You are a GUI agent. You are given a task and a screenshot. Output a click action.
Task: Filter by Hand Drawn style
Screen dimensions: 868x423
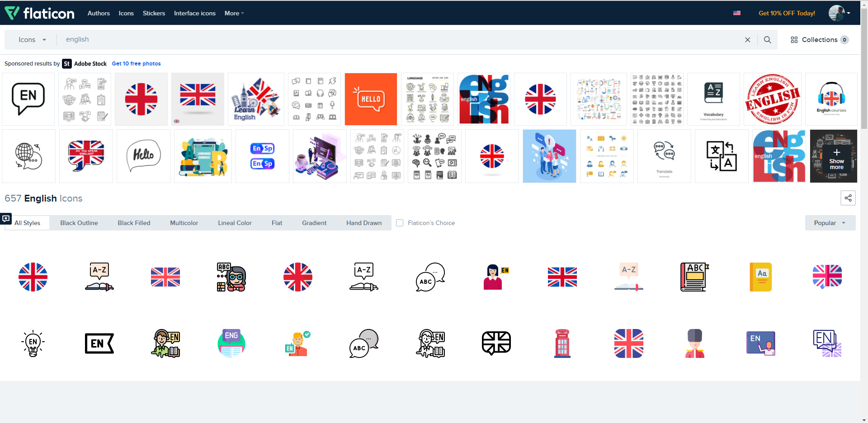pos(364,223)
